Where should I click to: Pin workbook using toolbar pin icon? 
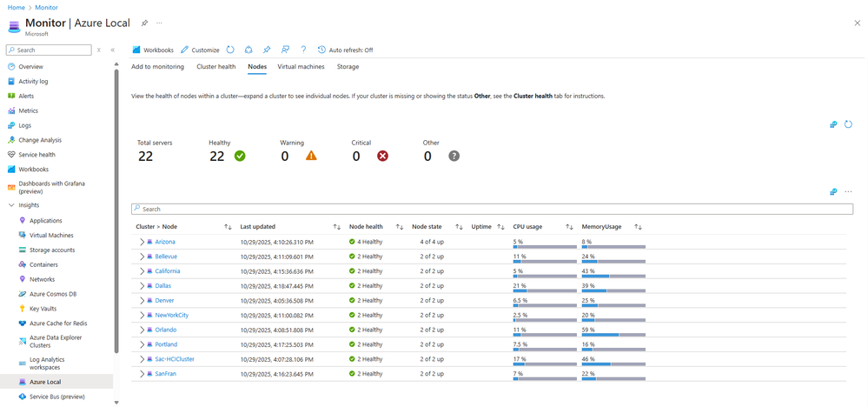[x=267, y=50]
